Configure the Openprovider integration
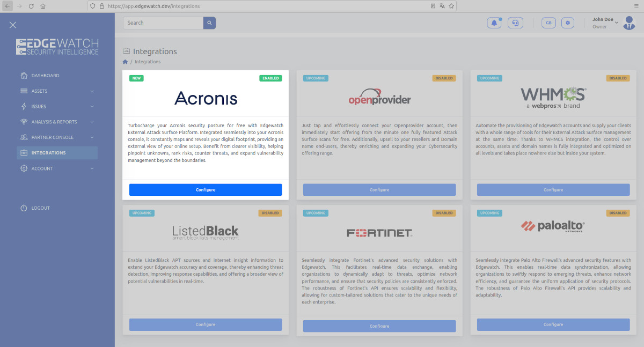 point(379,190)
